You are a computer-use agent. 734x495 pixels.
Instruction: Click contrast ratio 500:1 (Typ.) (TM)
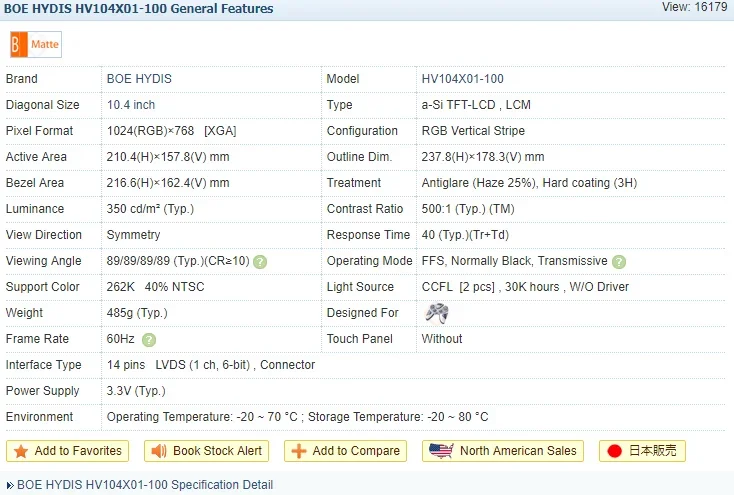click(468, 209)
